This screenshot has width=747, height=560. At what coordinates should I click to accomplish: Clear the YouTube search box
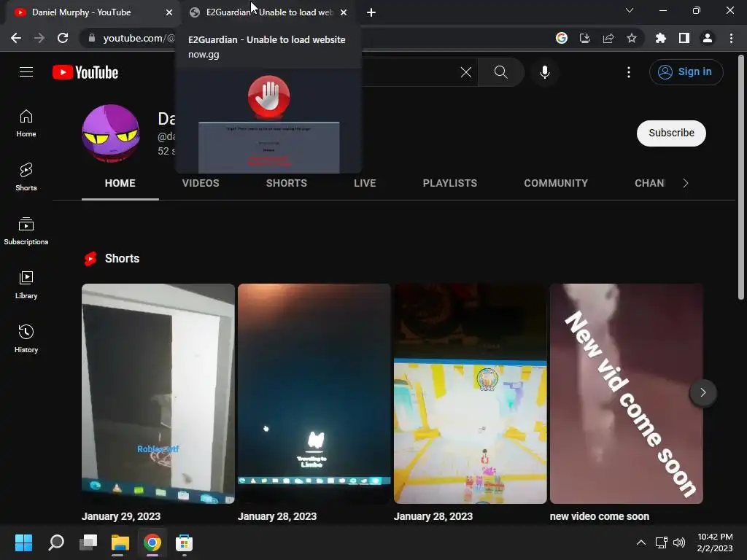tap(466, 72)
